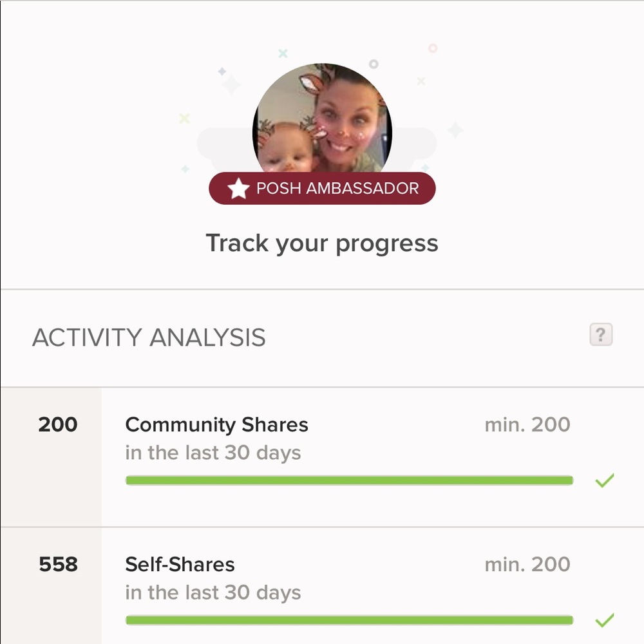Click the Track your progress heading
The image size is (644, 644).
coord(322,243)
